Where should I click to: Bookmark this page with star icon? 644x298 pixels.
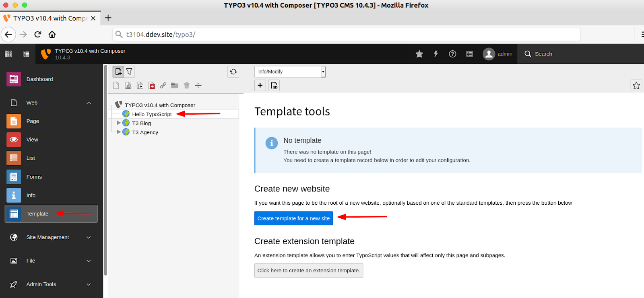pyautogui.click(x=636, y=85)
